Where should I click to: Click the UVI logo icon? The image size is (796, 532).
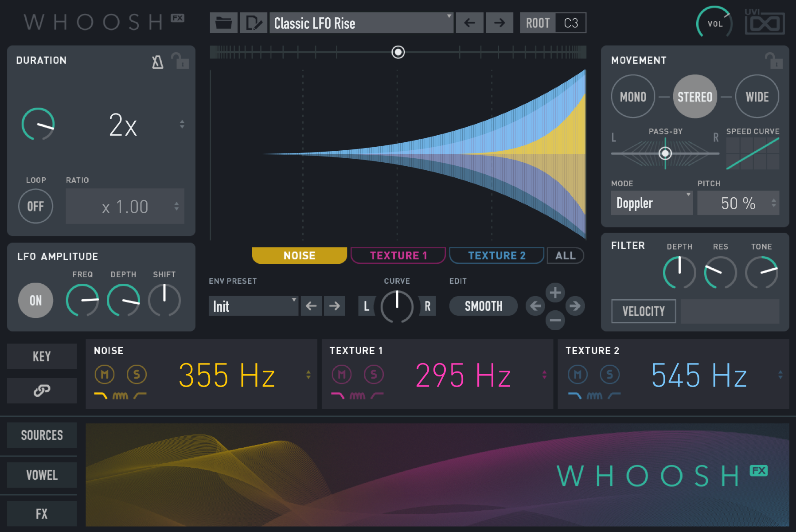pos(764,22)
